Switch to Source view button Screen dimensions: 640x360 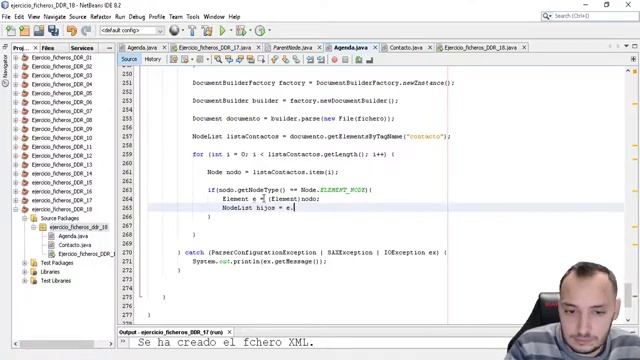(x=129, y=59)
